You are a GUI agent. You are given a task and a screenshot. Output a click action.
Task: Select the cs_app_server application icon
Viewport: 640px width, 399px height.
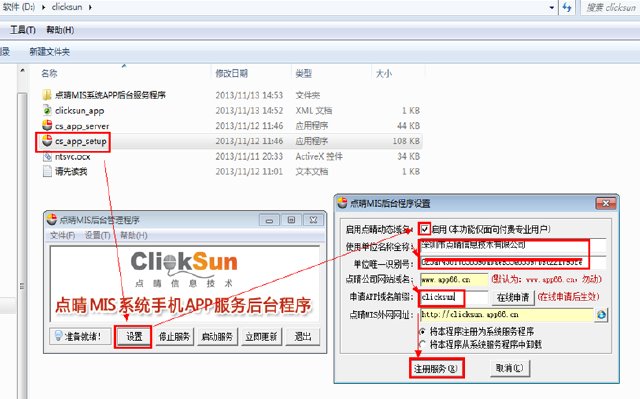pyautogui.click(x=47, y=126)
